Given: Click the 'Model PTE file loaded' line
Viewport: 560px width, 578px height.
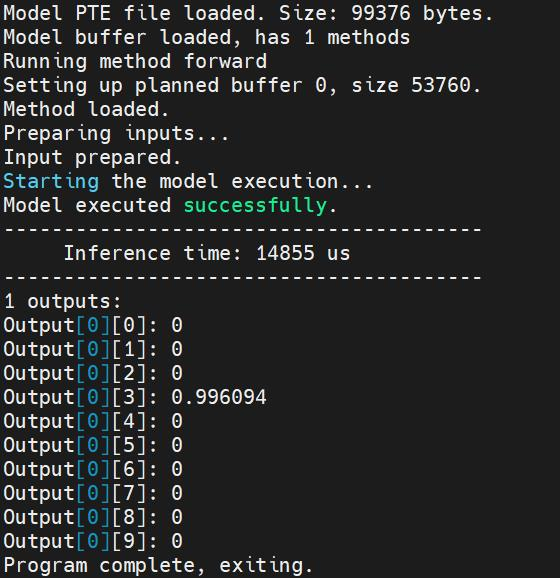Looking at the screenshot, I should click(248, 14).
